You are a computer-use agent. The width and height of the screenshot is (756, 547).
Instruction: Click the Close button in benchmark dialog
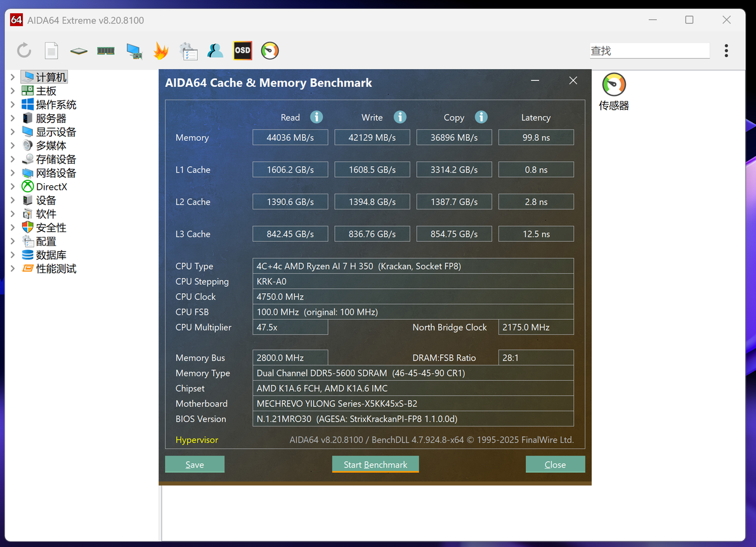point(555,464)
